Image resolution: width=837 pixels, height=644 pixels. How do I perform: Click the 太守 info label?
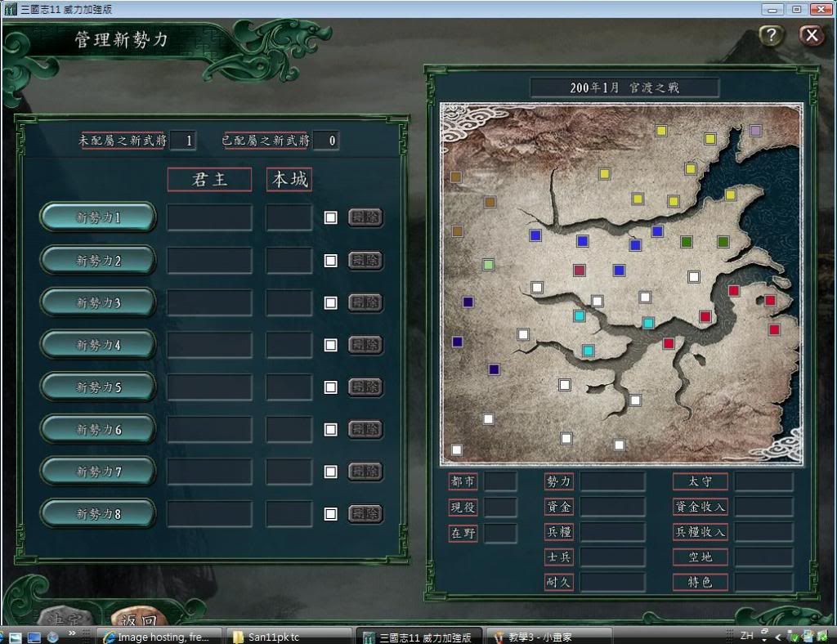coord(700,481)
